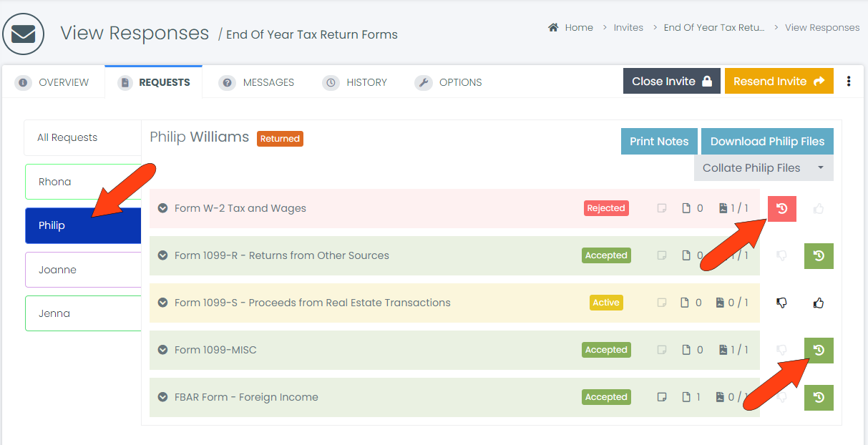Click the Rejected status badge on W-2 row
This screenshot has height=445, width=868.
pos(606,207)
